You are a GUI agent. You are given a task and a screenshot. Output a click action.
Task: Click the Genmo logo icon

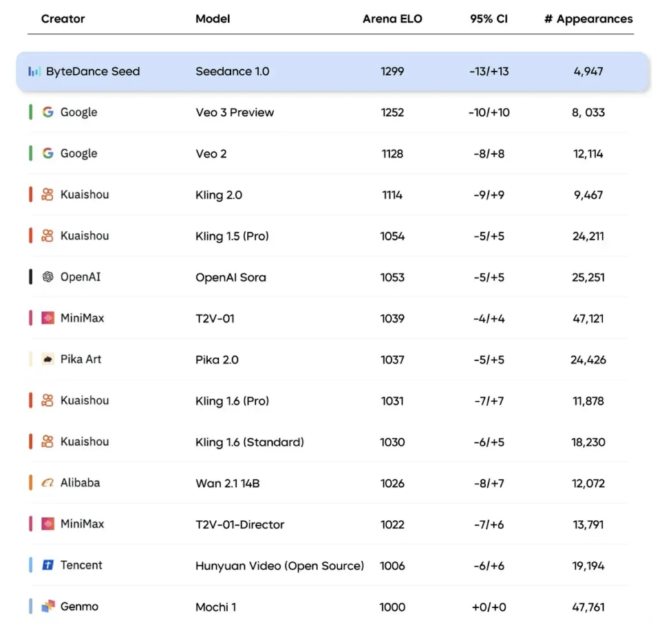(x=48, y=606)
